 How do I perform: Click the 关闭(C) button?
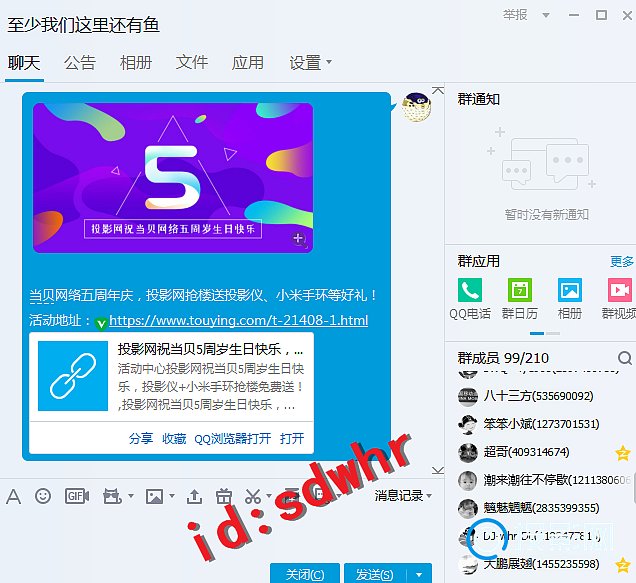tap(305, 574)
